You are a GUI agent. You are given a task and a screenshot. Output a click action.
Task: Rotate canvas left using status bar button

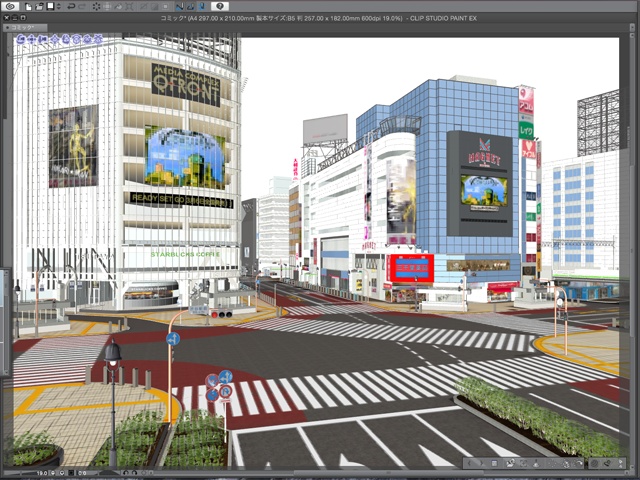click(126, 473)
